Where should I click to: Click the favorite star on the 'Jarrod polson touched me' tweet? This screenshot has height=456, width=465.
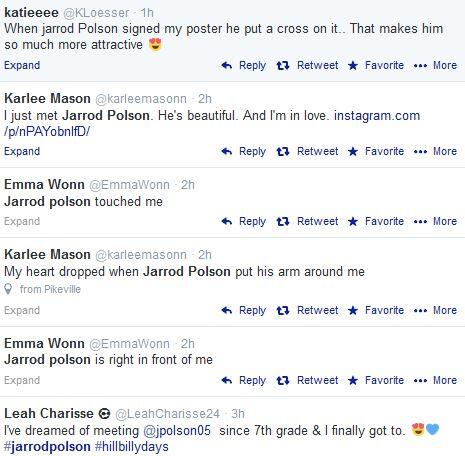353,221
